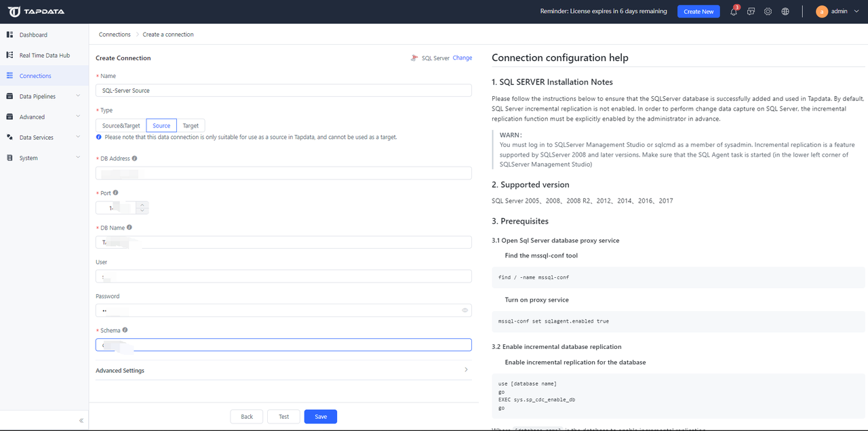Click the Test connection button

coord(283,417)
